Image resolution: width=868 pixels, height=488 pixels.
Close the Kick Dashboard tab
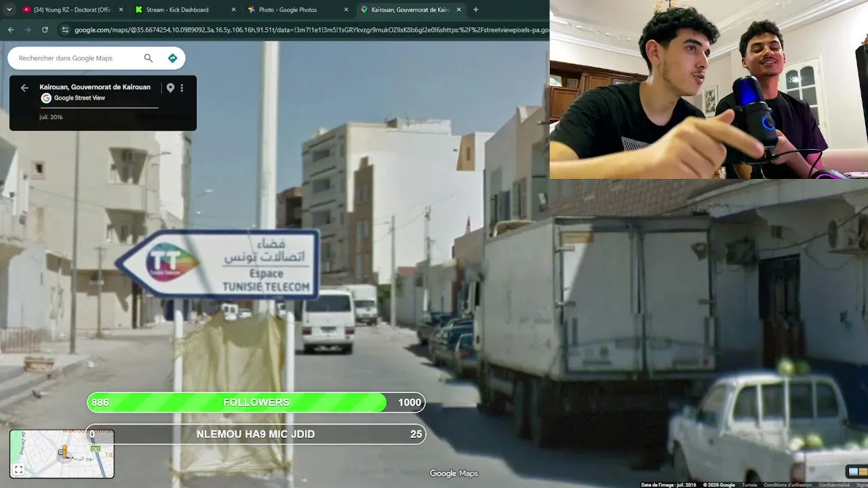tap(234, 9)
